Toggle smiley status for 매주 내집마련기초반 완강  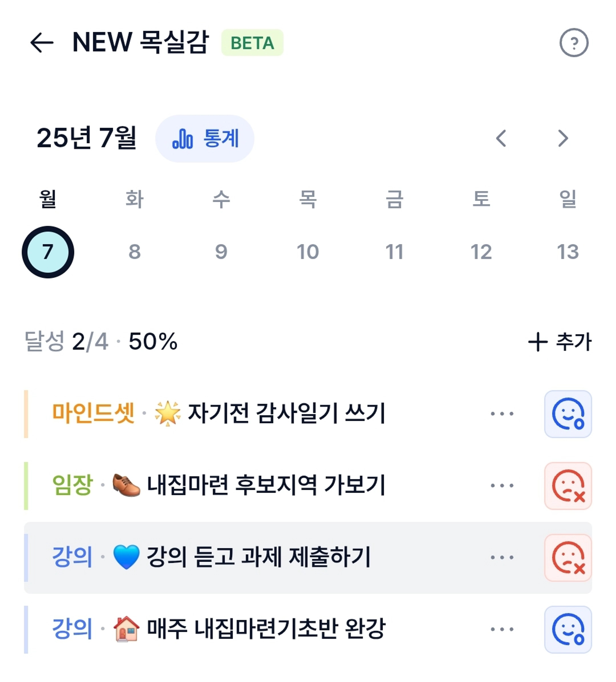[x=568, y=629]
